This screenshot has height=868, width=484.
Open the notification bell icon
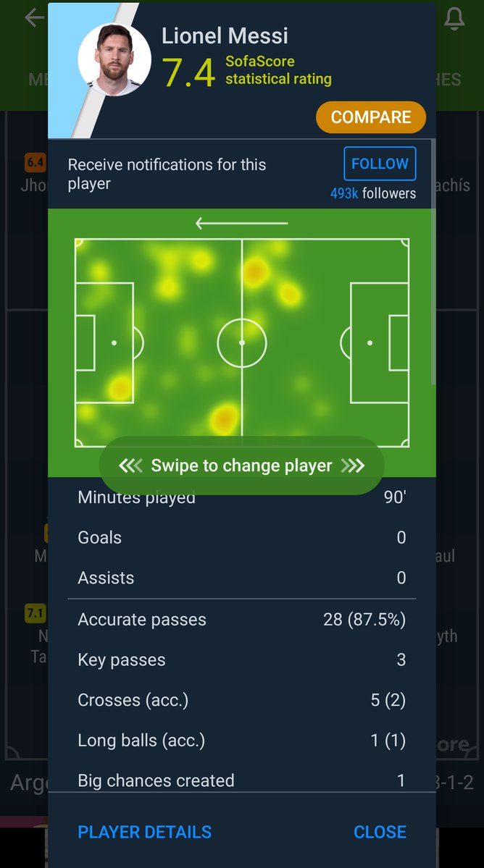point(454,19)
